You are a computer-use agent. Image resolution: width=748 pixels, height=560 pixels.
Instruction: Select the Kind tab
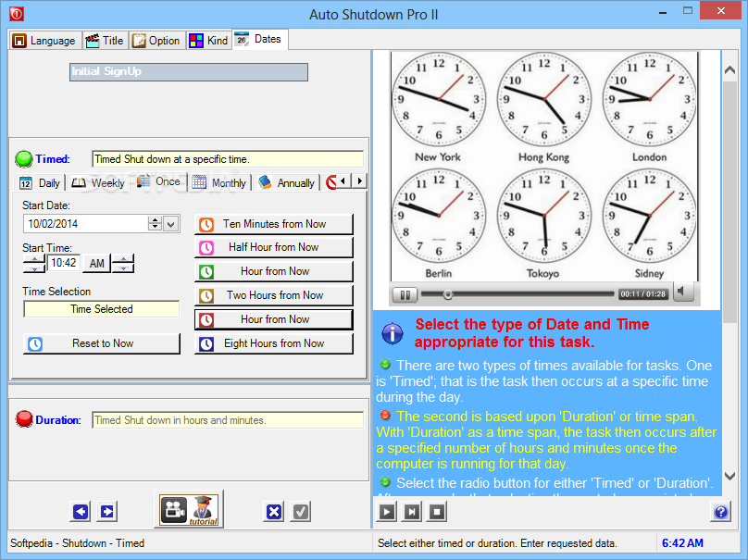coord(208,41)
